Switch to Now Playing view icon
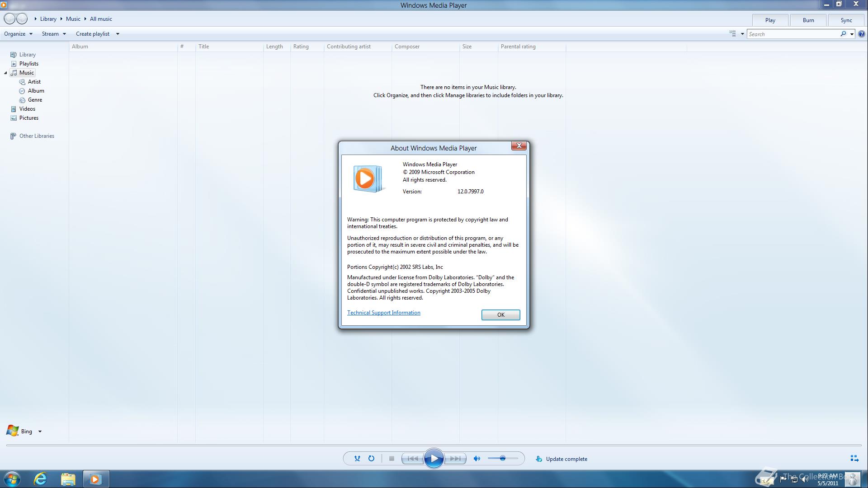Screen dimensions: 868x488 pyautogui.click(x=854, y=459)
